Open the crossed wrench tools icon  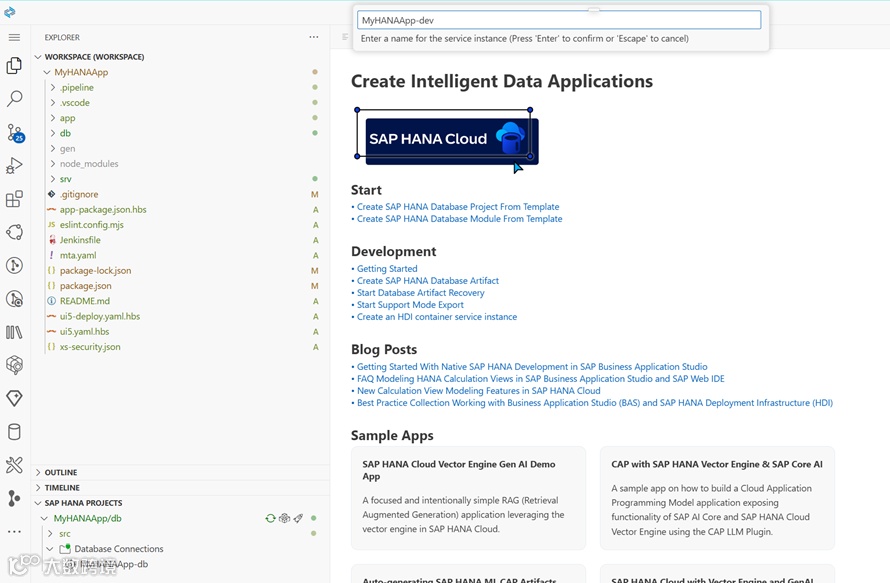(14, 465)
